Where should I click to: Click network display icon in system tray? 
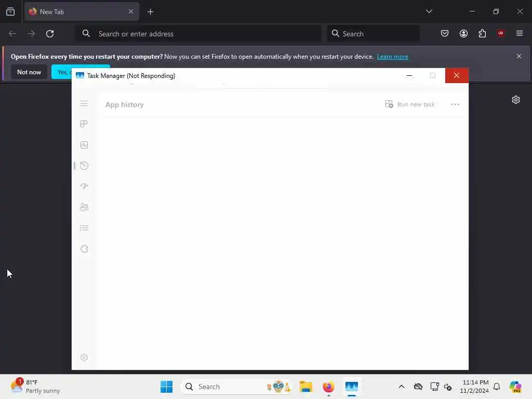click(434, 387)
